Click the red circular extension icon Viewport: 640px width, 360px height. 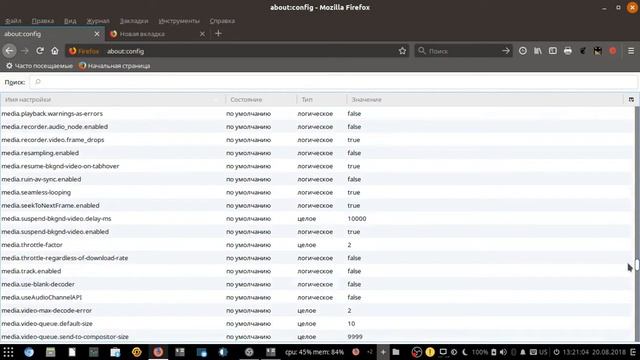tap(613, 51)
